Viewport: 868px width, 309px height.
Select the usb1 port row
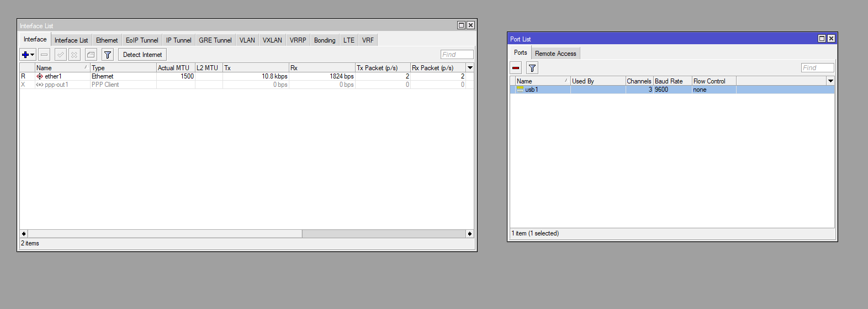pos(672,90)
